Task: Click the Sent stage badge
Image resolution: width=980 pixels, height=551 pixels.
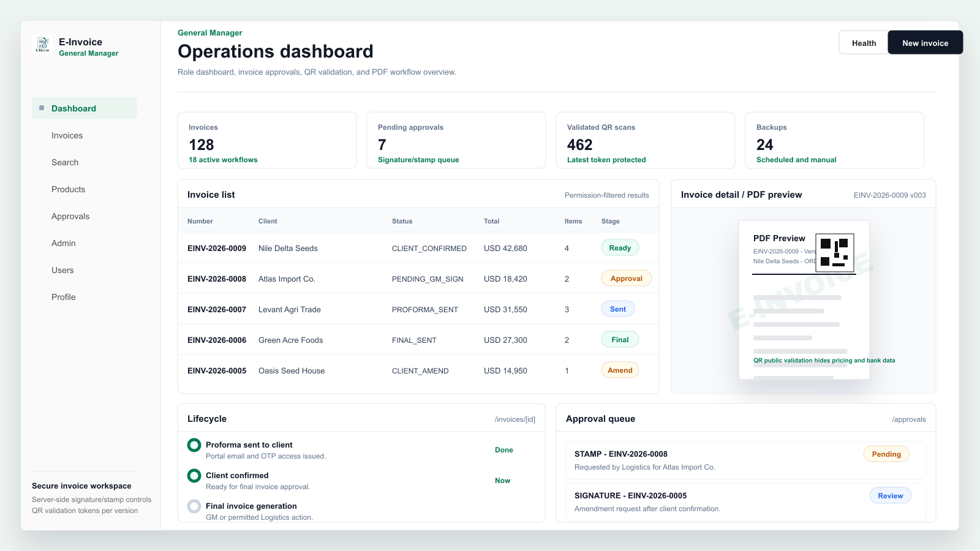Action: 618,309
